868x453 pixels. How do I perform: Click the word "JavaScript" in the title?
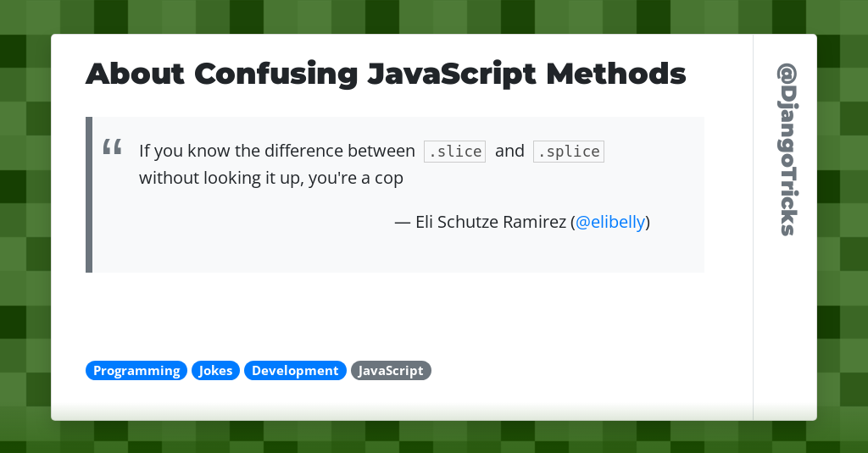point(451,75)
